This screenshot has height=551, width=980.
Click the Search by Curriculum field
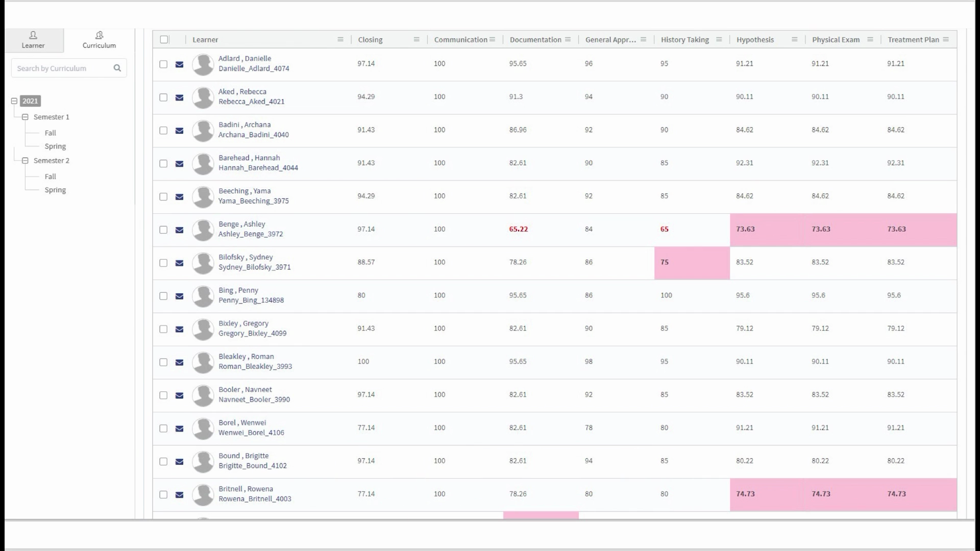[61, 68]
